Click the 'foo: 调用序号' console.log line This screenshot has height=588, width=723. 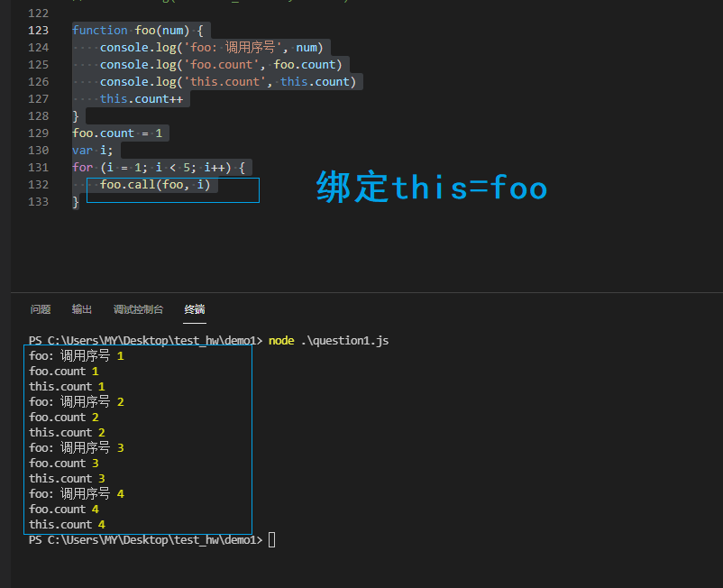pos(211,48)
